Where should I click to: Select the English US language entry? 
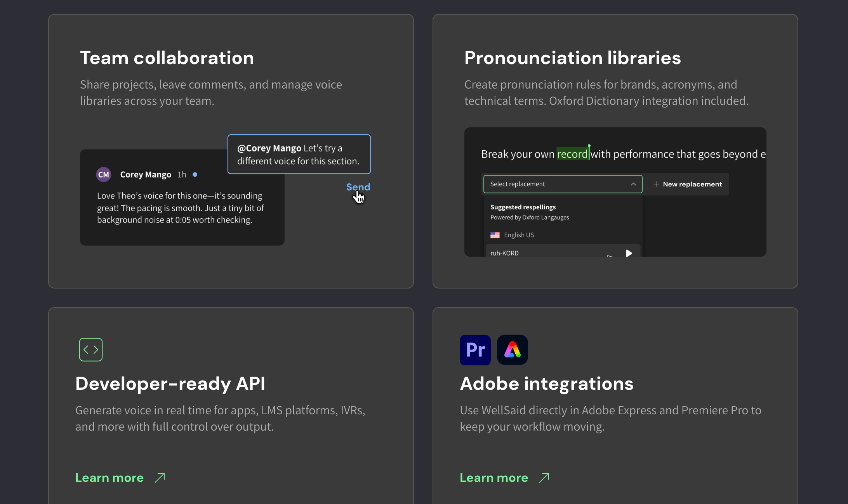click(x=519, y=235)
